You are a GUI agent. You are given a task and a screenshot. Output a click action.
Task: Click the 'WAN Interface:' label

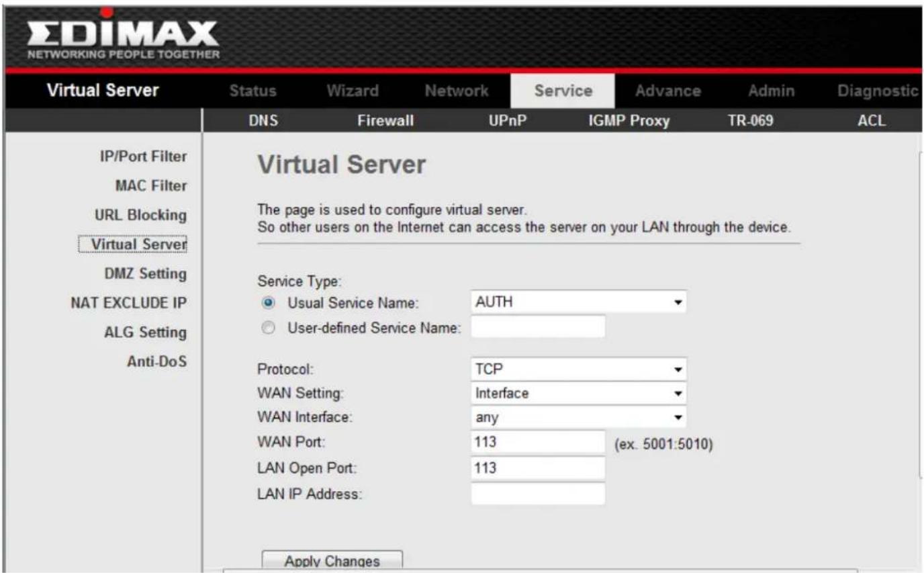pos(305,418)
